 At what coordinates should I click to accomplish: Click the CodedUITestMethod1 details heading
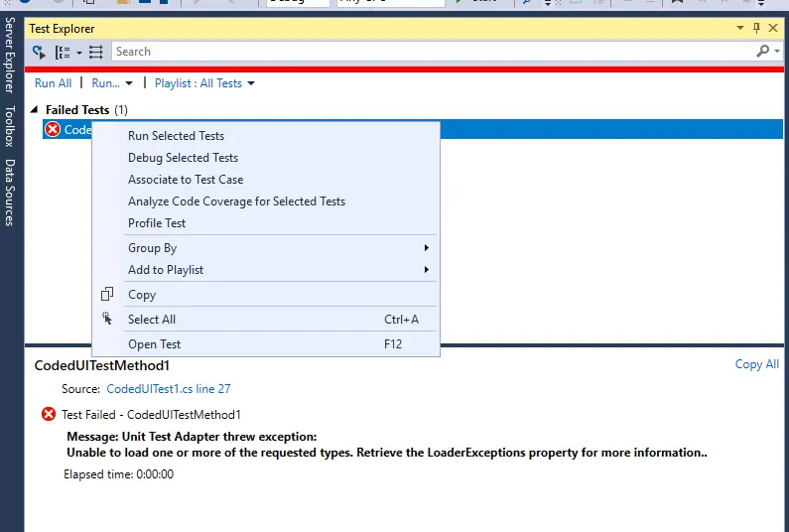pyautogui.click(x=101, y=365)
